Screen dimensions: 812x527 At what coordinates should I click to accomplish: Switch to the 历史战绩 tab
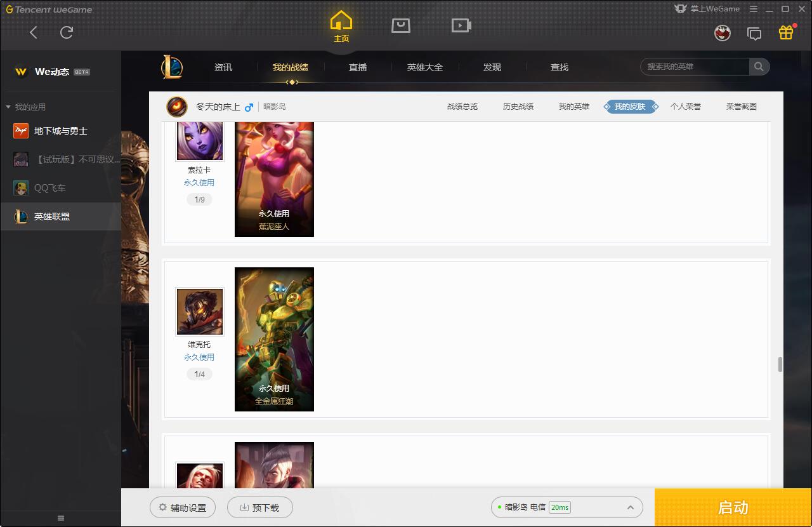pyautogui.click(x=518, y=107)
